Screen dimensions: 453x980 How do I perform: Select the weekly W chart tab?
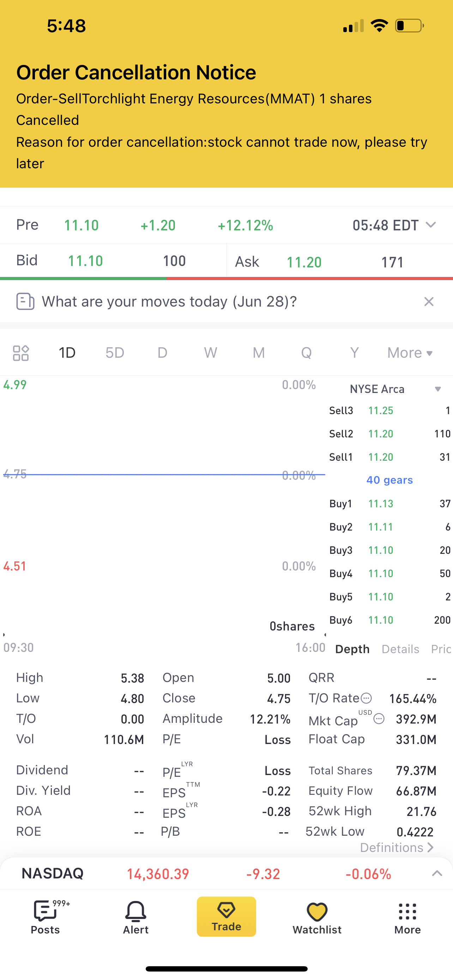point(210,353)
